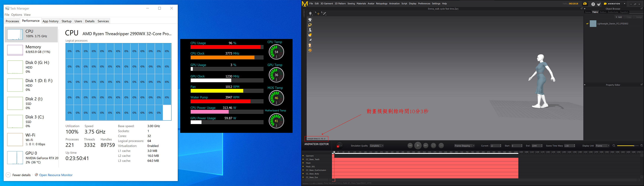Click the Record simulation camera icon
Viewport: 644px width, 186px height.
coord(339,146)
